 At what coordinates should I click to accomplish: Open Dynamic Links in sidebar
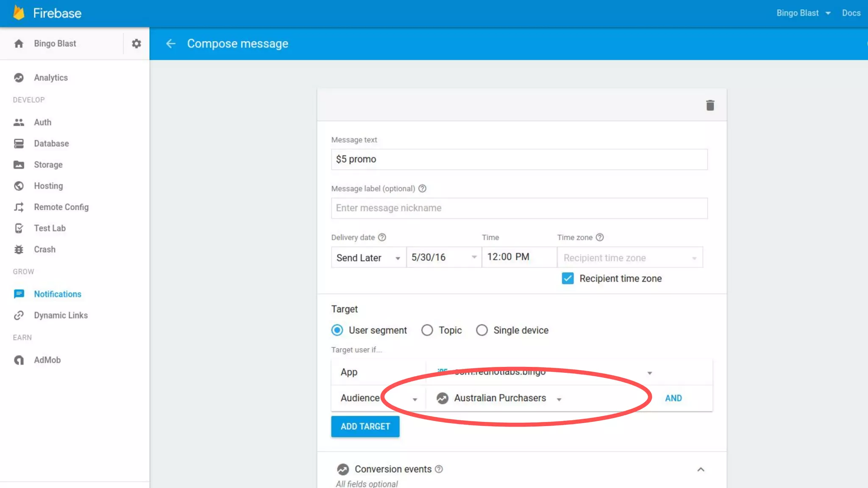pyautogui.click(x=61, y=315)
